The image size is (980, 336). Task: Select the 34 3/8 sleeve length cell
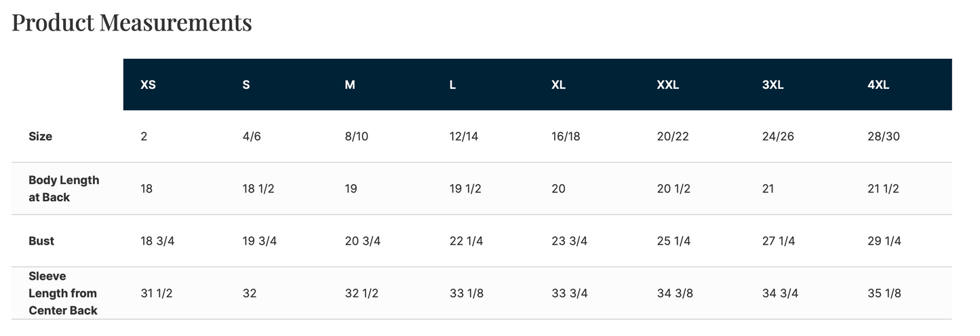click(x=674, y=293)
